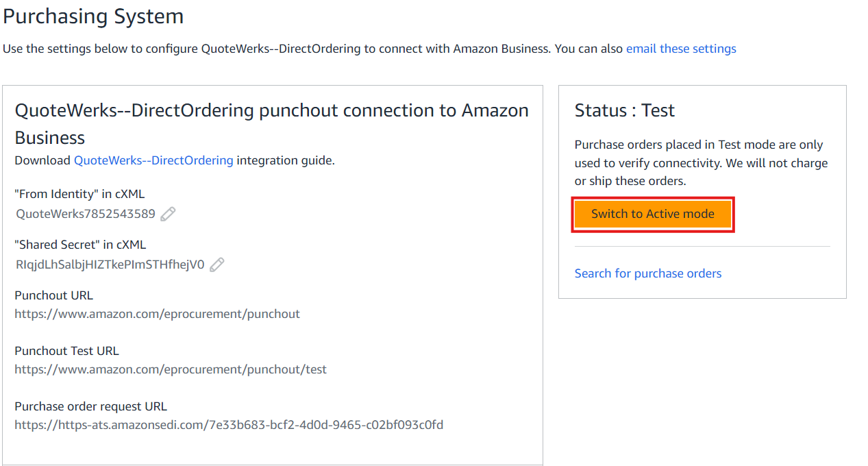Click the Status : Test heading
Viewport: 868px width, 466px height.
(624, 110)
